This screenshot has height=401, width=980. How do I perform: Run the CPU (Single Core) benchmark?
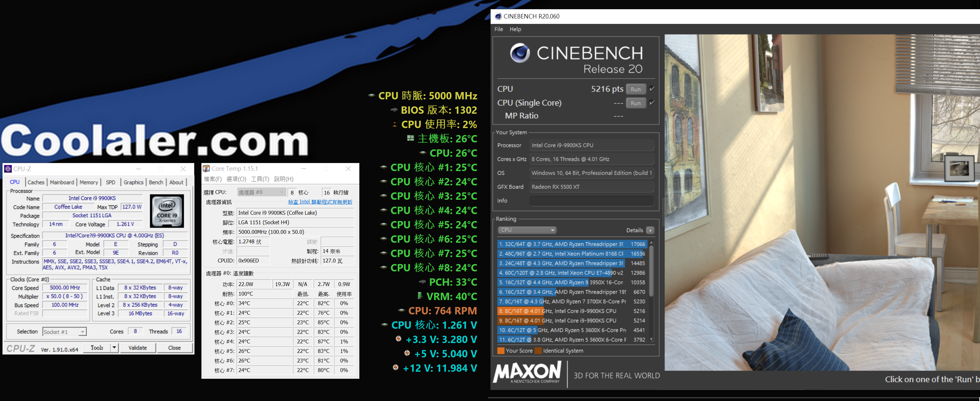tap(636, 103)
